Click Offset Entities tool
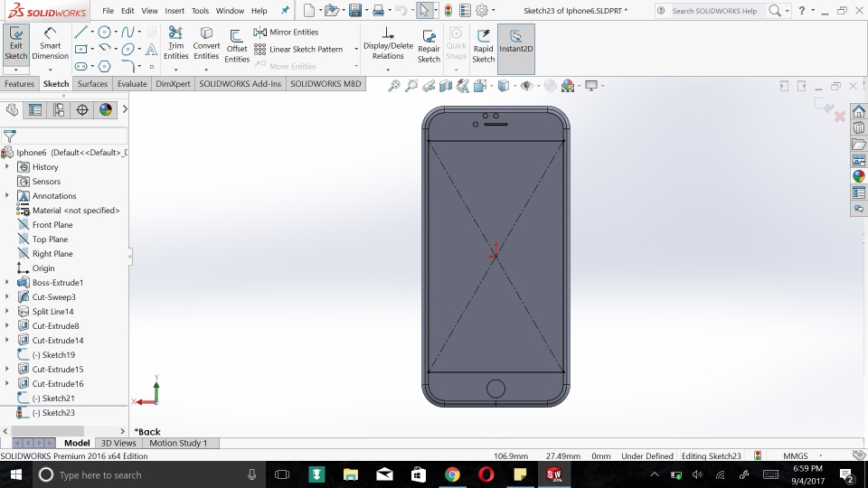The height and width of the screenshot is (488, 868). (237, 45)
